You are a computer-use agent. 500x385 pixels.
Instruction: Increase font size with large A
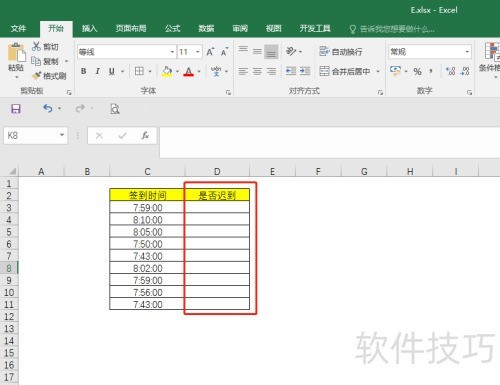click(x=210, y=52)
